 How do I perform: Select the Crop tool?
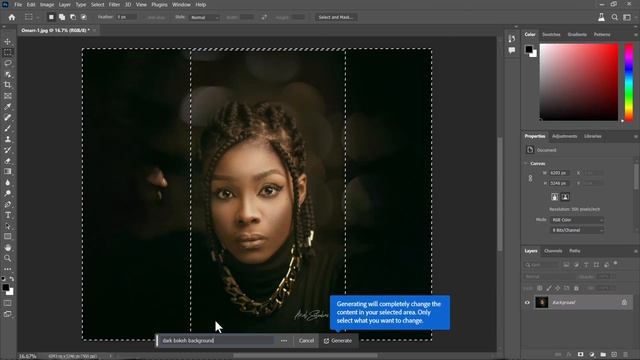click(8, 85)
